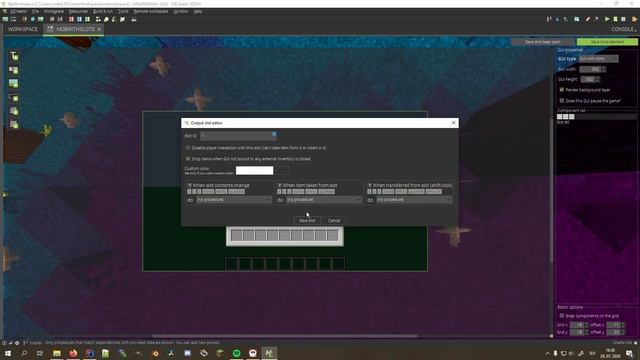Toggle Disable player interaction with this slot
This screenshot has height=360, width=640.
click(x=188, y=148)
